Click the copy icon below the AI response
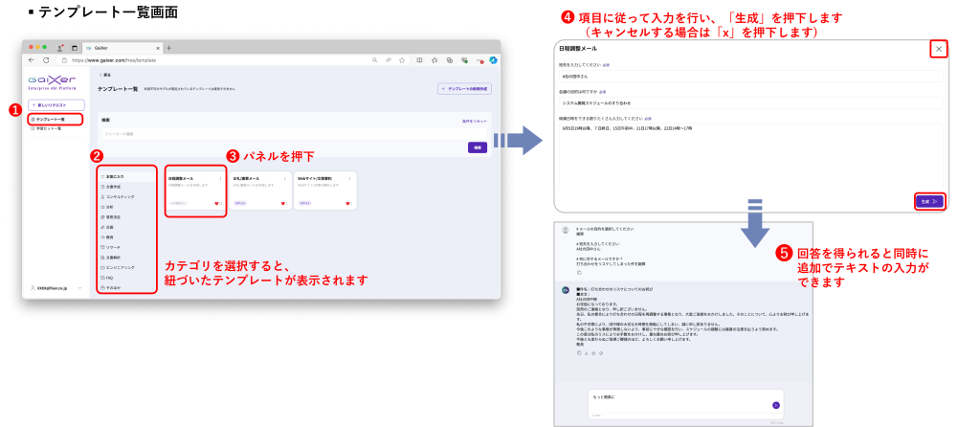 point(579,352)
